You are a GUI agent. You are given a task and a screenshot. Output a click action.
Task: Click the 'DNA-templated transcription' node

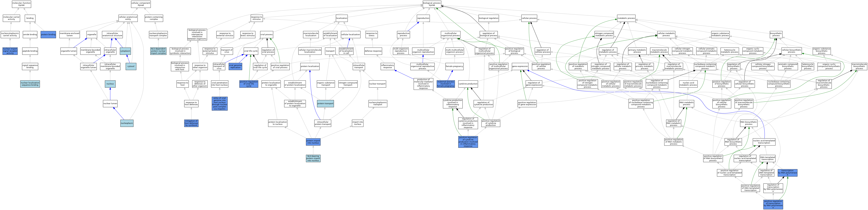coord(768,158)
